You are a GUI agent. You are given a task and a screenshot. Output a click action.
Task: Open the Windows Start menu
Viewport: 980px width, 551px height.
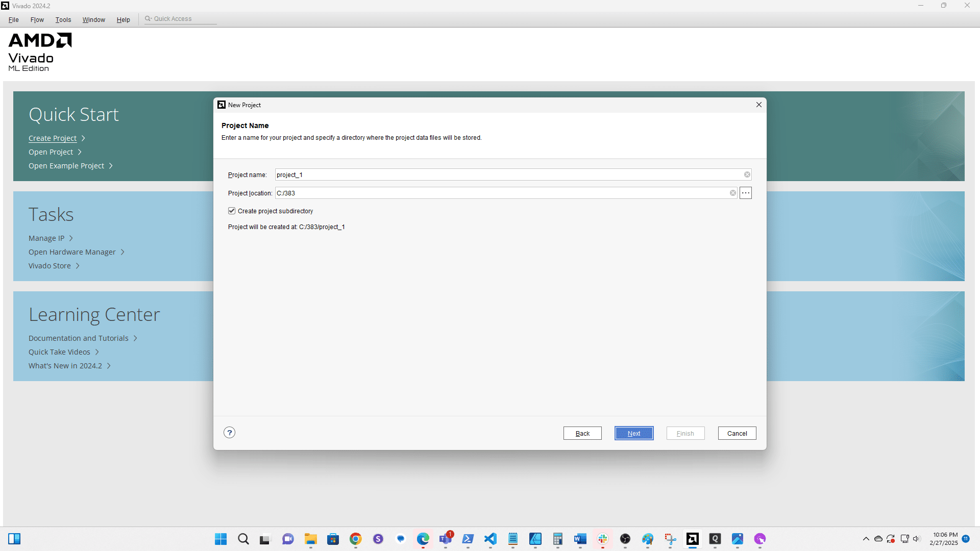pos(220,539)
